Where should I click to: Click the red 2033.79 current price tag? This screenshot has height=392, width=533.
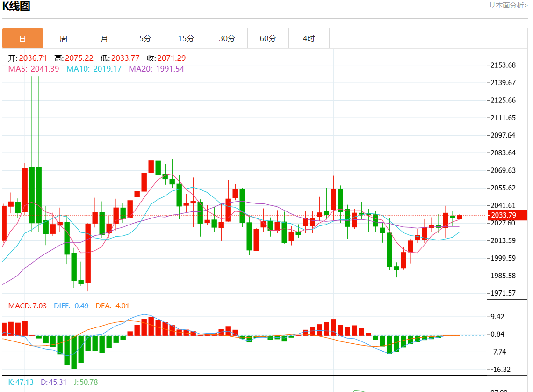point(507,215)
